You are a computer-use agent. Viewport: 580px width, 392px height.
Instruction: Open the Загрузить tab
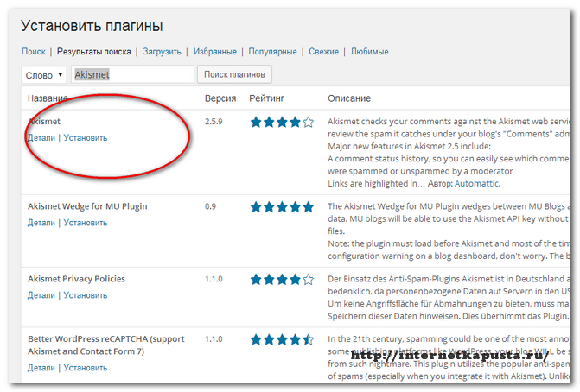(x=162, y=52)
